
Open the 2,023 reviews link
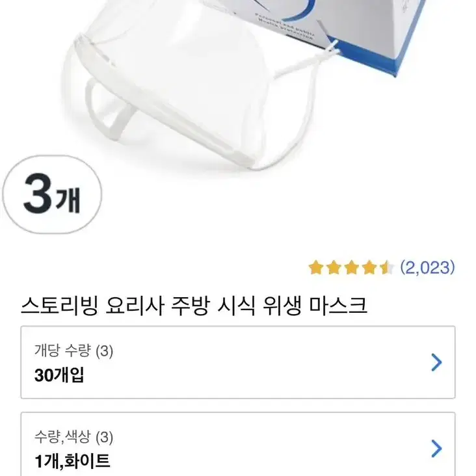click(427, 267)
